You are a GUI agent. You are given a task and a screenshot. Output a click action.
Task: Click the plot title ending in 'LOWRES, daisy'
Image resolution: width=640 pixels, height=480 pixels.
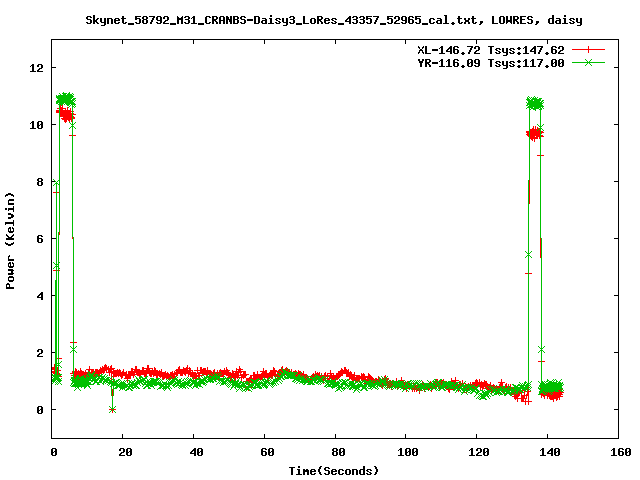[334, 20]
